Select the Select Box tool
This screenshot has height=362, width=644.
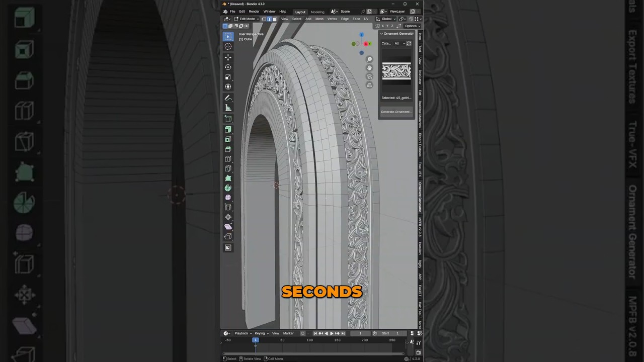click(x=228, y=37)
